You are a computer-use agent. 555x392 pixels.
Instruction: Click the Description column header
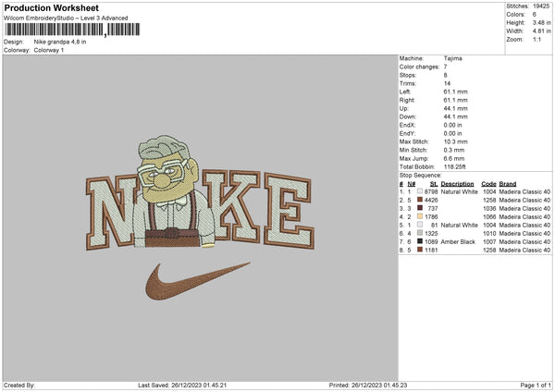tap(457, 184)
